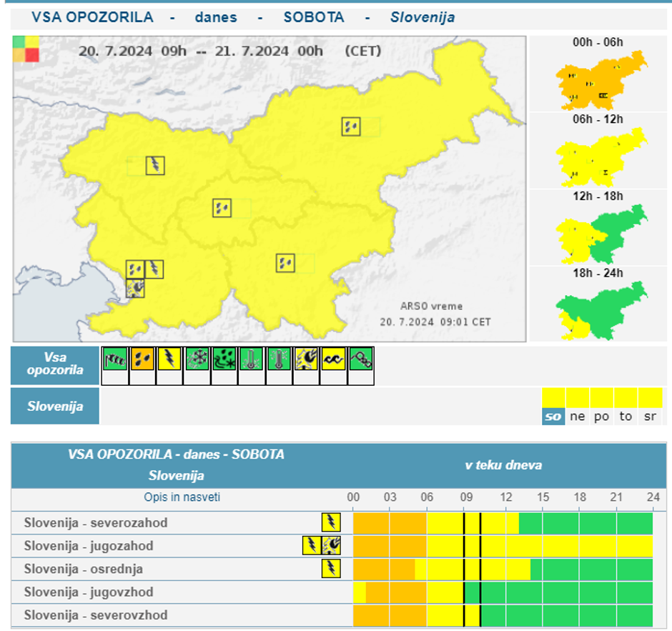Click lightning icon in Slovenija - severozahod row
This screenshot has height=631, width=672.
(x=331, y=522)
